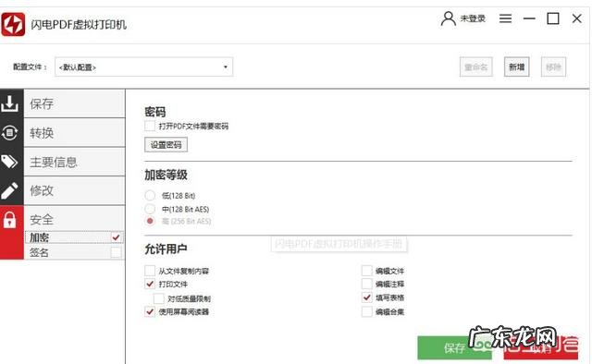Click the padlock icon for 安全
The height and width of the screenshot is (364, 592).
[10, 220]
